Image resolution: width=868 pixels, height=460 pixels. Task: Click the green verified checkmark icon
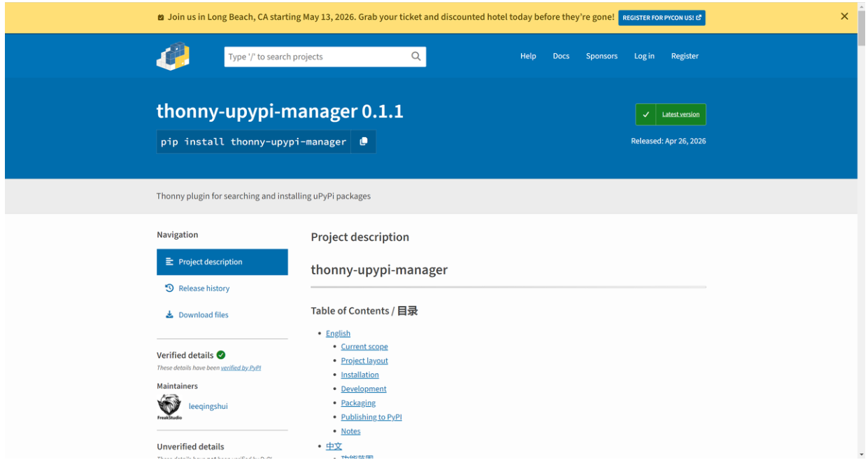point(221,355)
